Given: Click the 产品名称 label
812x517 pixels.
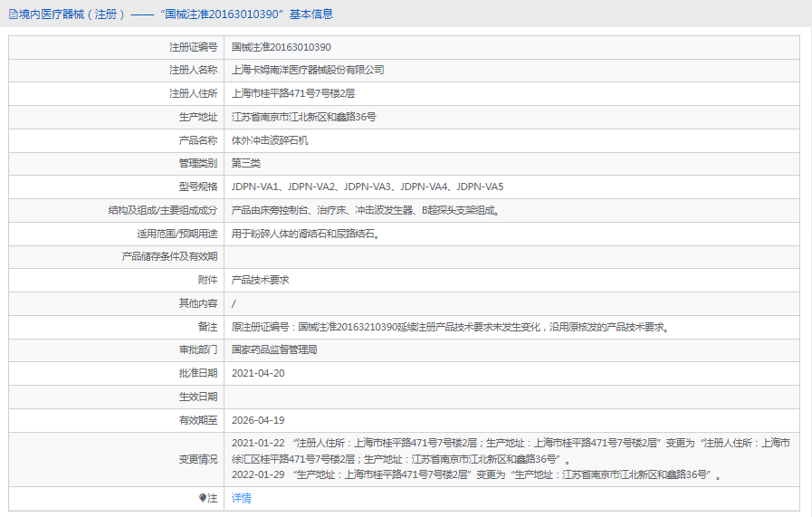Looking at the screenshot, I should click(x=198, y=140).
